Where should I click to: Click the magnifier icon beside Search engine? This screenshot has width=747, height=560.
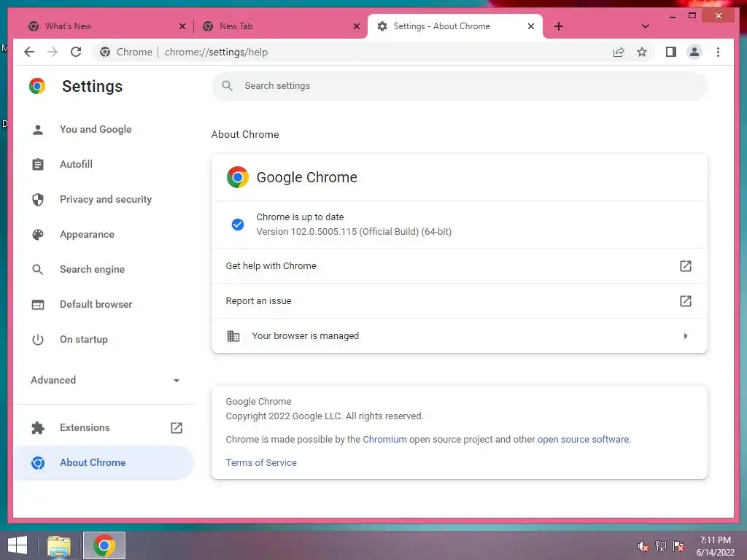click(x=38, y=270)
